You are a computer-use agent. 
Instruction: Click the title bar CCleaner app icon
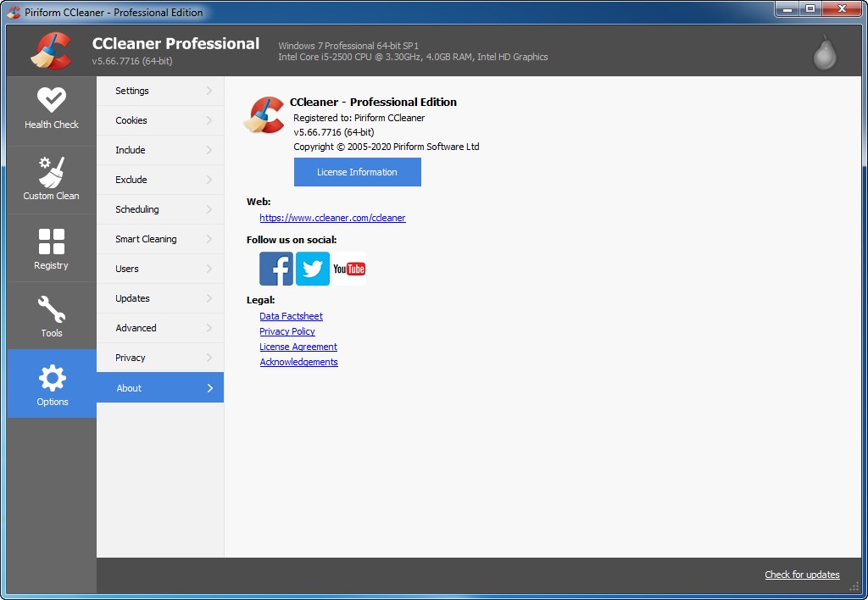(14, 12)
